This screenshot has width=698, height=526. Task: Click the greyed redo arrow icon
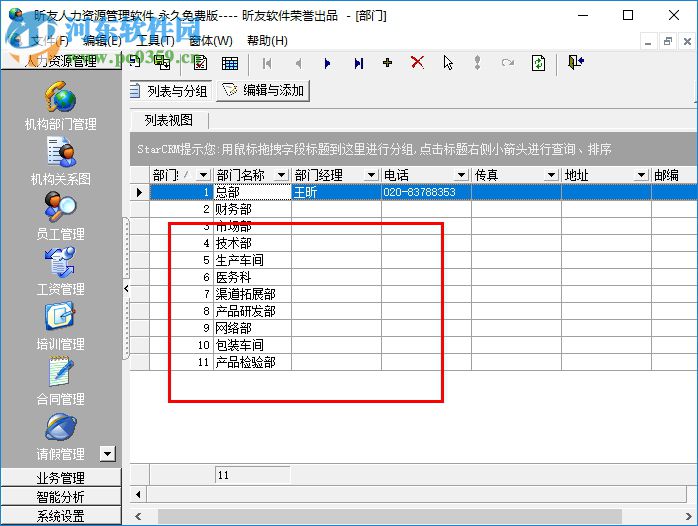(x=507, y=63)
